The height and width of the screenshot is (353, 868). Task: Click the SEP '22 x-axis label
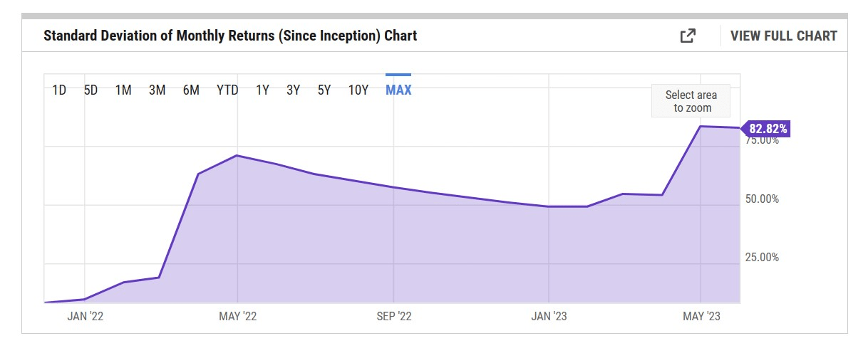tap(393, 316)
